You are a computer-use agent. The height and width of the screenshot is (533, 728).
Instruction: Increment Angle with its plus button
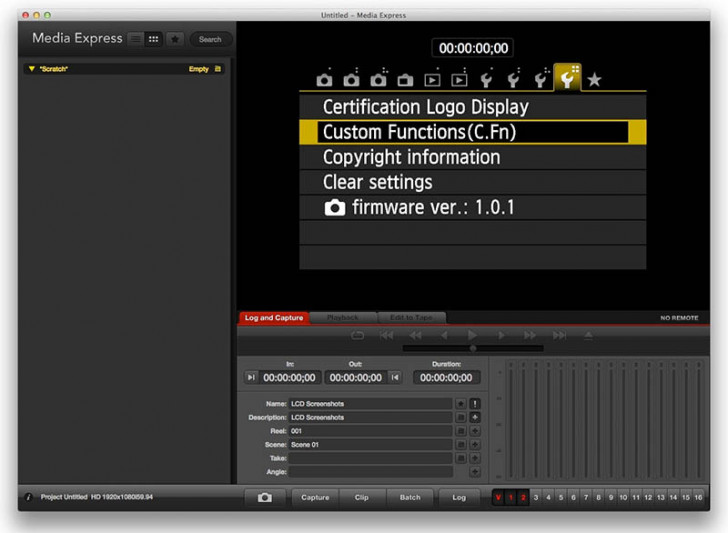[x=474, y=472]
